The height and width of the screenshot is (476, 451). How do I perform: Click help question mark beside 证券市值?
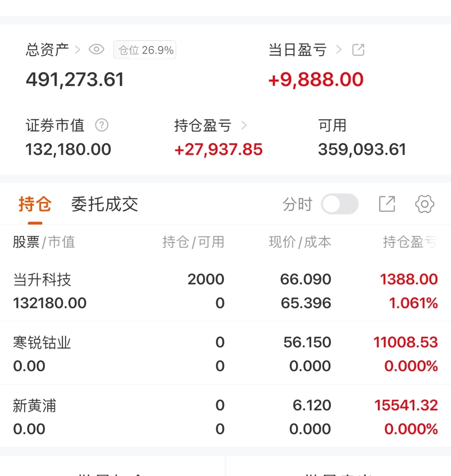[x=101, y=125]
